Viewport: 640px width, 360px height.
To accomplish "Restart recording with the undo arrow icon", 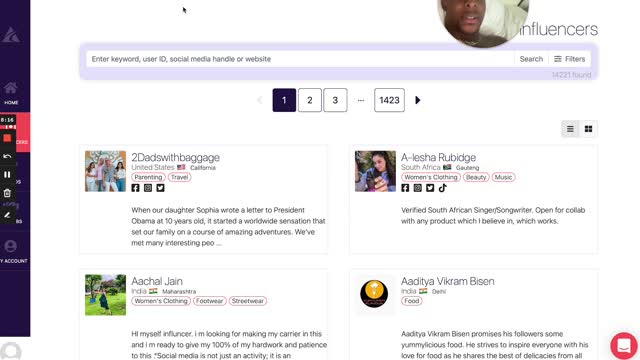I will click(7, 156).
